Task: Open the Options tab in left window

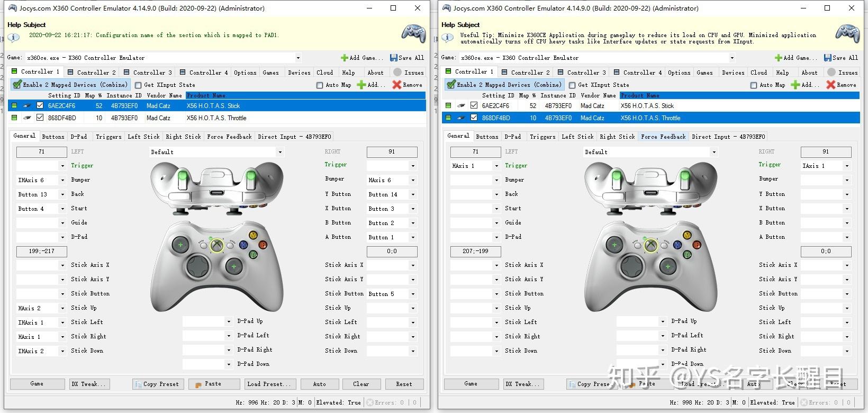Action: click(x=245, y=73)
